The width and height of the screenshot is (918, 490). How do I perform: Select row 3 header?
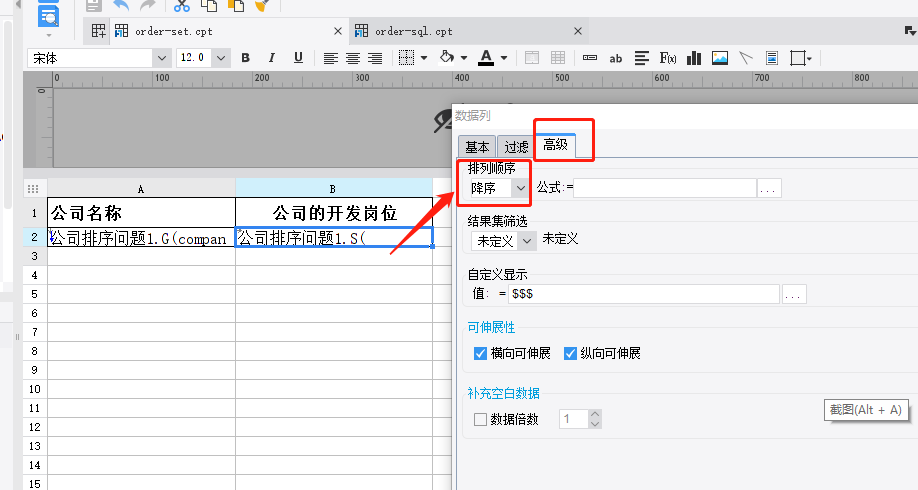click(x=35, y=256)
